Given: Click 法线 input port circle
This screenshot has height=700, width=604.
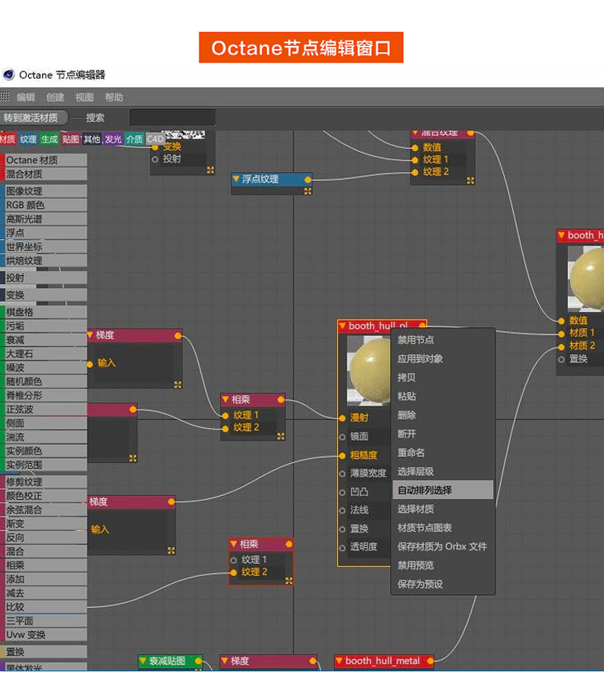Looking at the screenshot, I should (343, 510).
